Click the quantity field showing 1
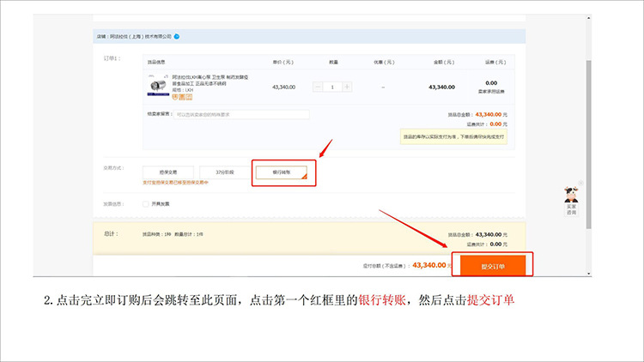Screen dimensions: 644x362 point(332,87)
